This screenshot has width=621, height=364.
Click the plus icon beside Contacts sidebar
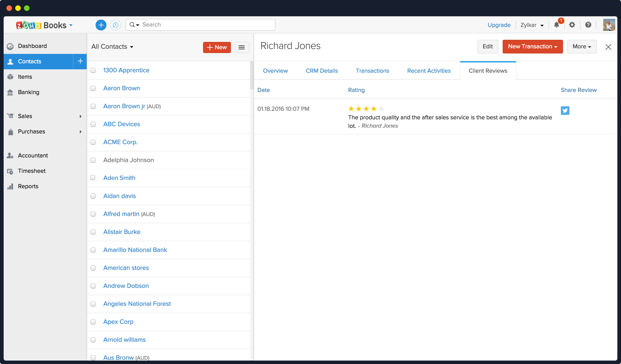(80, 61)
